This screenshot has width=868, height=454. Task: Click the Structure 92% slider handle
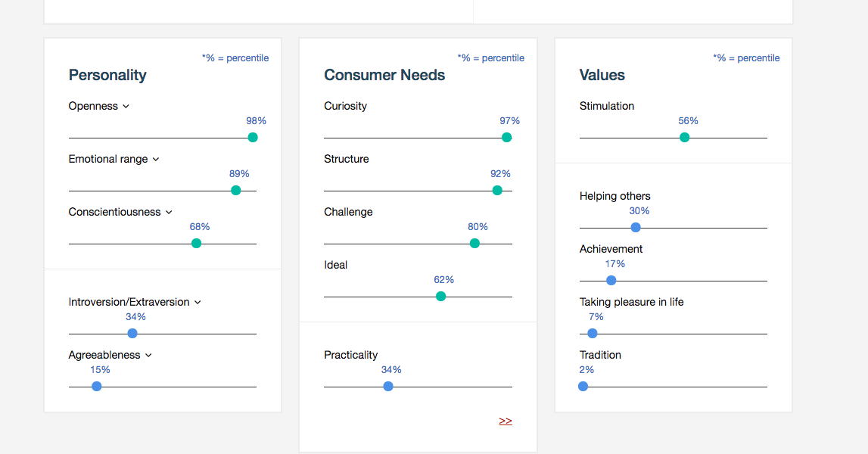(x=497, y=191)
